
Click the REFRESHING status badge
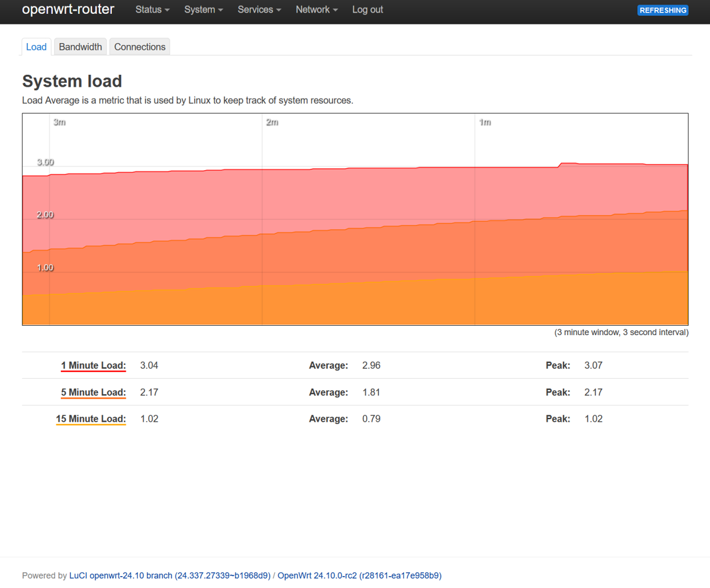point(662,11)
